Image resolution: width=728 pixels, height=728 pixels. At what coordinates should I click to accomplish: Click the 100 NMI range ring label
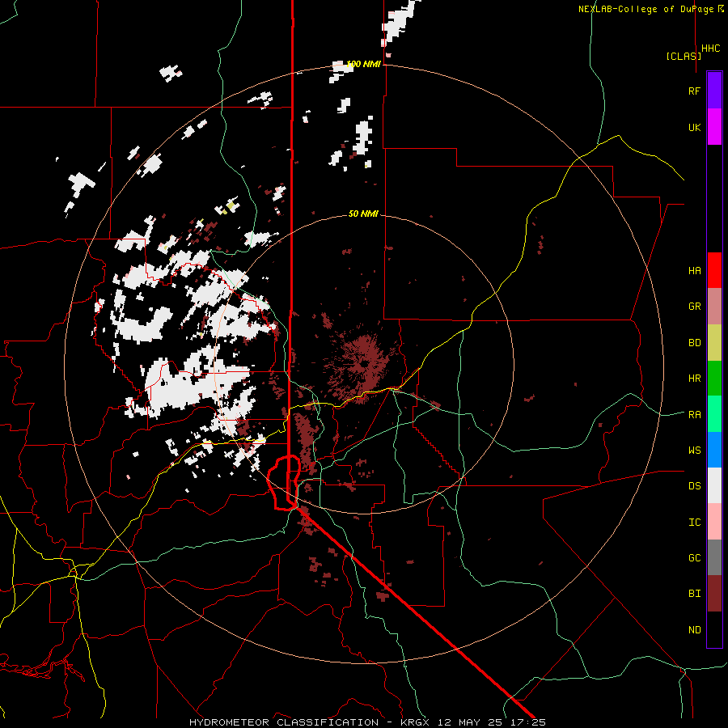pyautogui.click(x=363, y=64)
